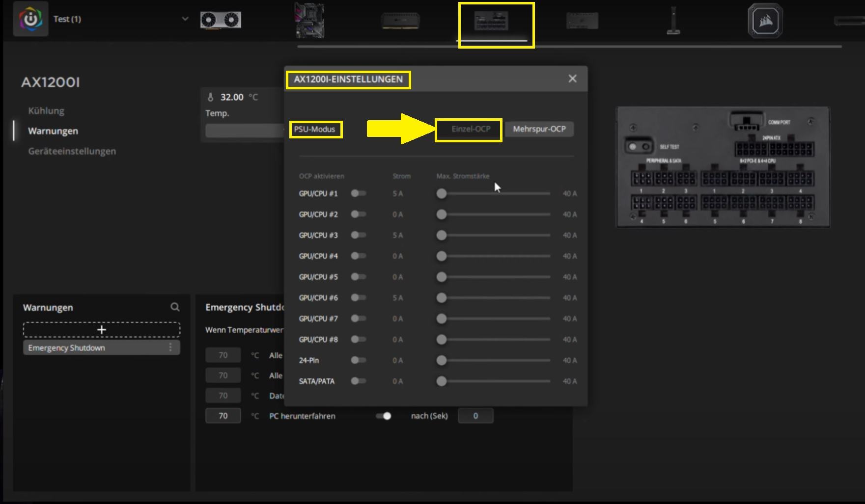This screenshot has width=865, height=504.
Task: Click the GPU/CPU #3 max current slider
Action: click(493, 235)
